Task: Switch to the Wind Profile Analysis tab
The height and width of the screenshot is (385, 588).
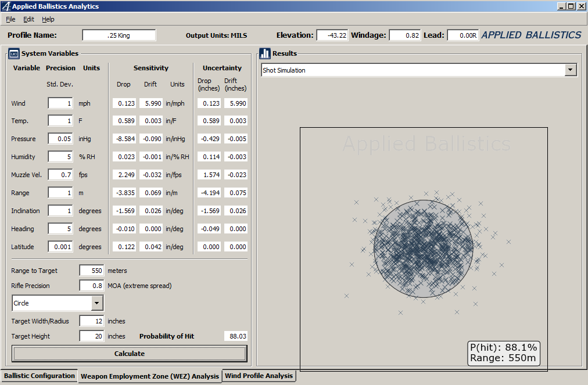Action: click(x=259, y=376)
